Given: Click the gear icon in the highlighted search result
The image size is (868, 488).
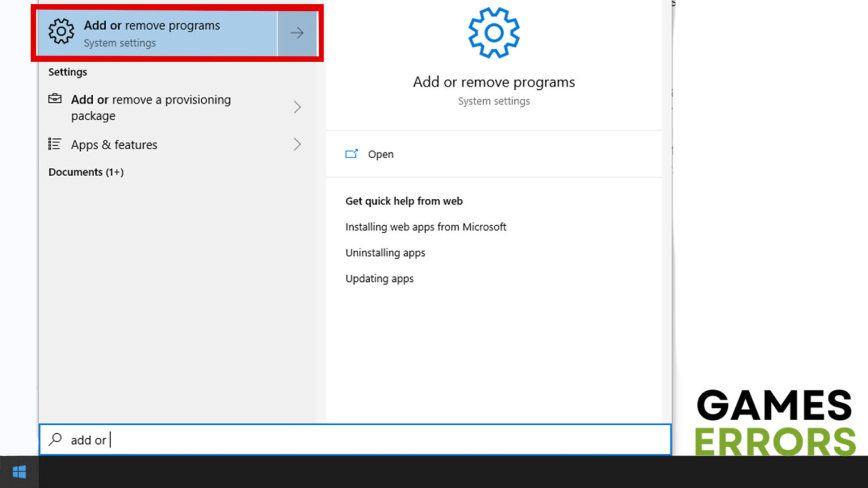Looking at the screenshot, I should 61,32.
